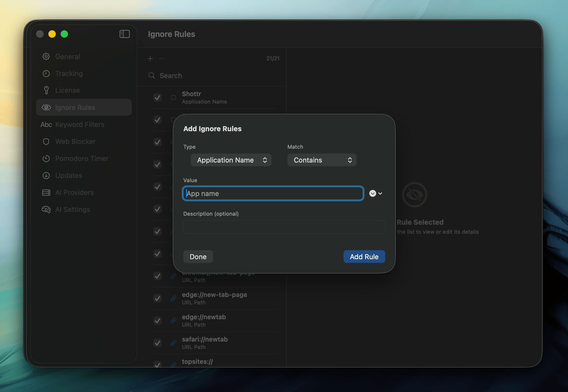Viewport: 568px width, 392px height.
Task: Click the License key icon
Action: click(x=46, y=90)
